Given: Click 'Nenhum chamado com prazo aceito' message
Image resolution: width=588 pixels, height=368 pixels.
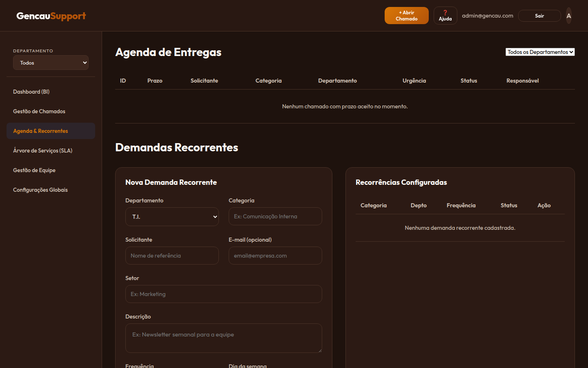Looking at the screenshot, I should click(345, 106).
